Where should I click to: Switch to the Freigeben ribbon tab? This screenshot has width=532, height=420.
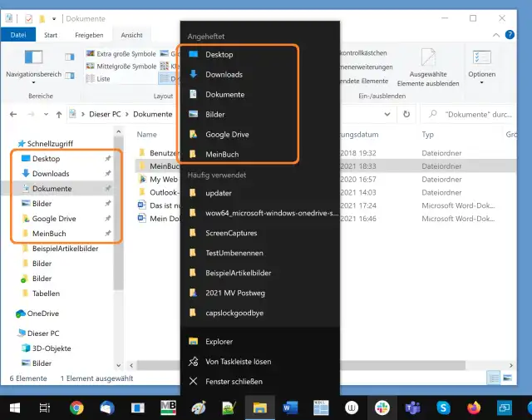click(89, 35)
